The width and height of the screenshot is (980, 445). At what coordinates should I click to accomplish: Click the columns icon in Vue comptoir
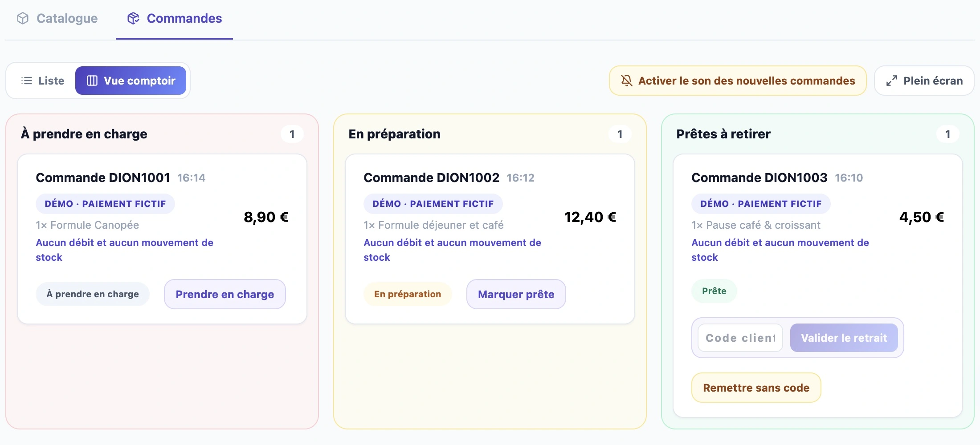[92, 81]
